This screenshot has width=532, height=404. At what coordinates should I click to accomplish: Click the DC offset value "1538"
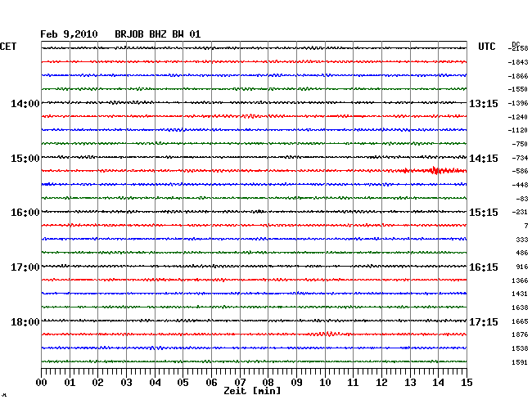520,348
